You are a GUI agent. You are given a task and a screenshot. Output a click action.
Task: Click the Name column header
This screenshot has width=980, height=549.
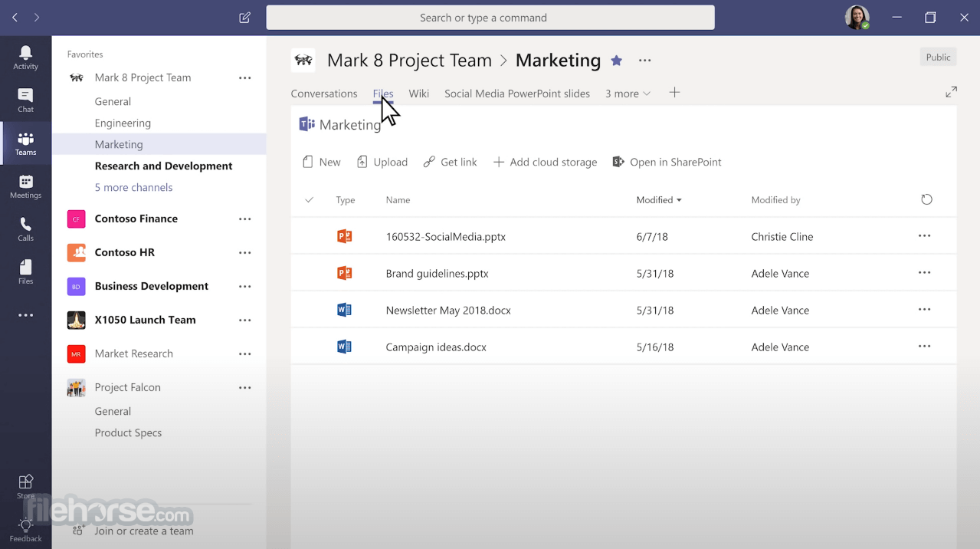(398, 200)
